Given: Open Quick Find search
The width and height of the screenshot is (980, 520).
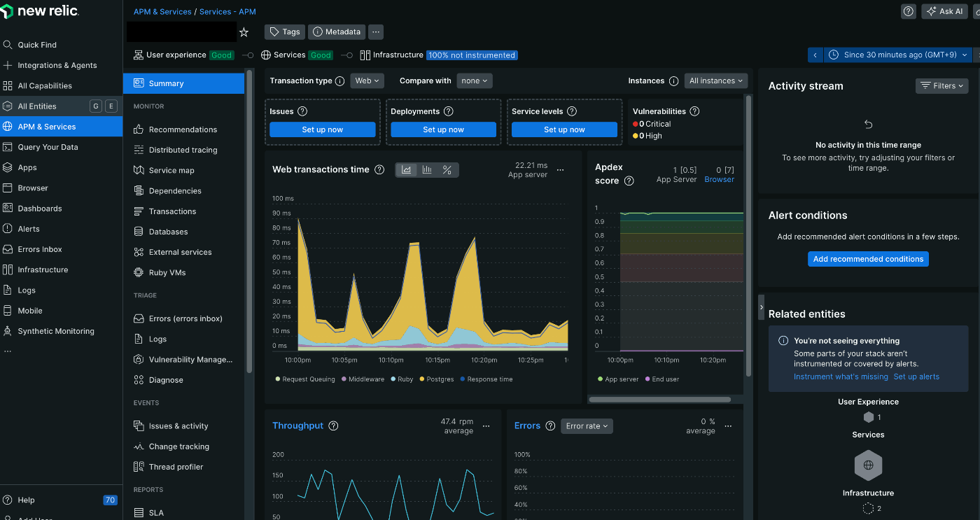Looking at the screenshot, I should (x=37, y=45).
